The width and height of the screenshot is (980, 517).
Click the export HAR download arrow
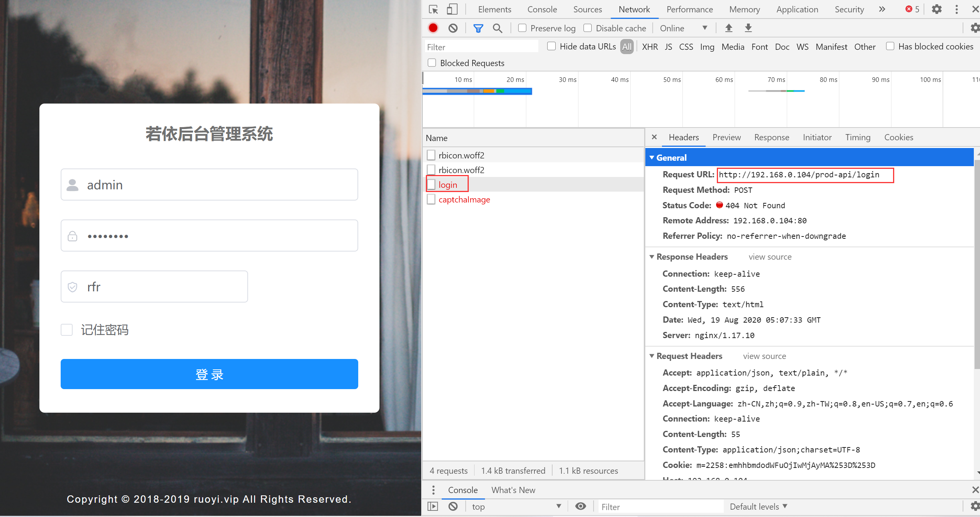(x=748, y=28)
